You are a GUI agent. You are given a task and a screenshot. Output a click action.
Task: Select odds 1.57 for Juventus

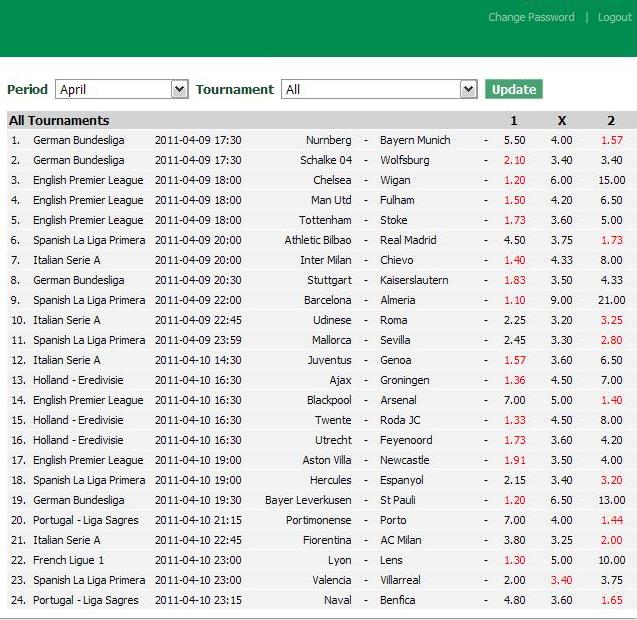(514, 360)
